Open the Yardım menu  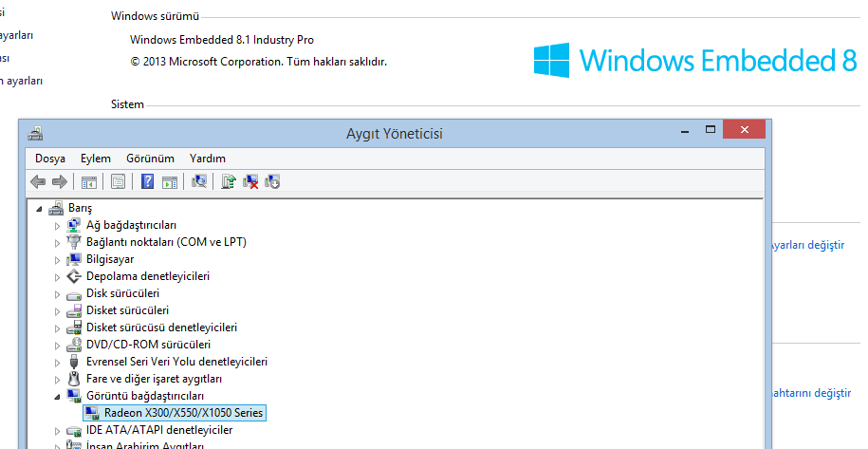click(208, 159)
